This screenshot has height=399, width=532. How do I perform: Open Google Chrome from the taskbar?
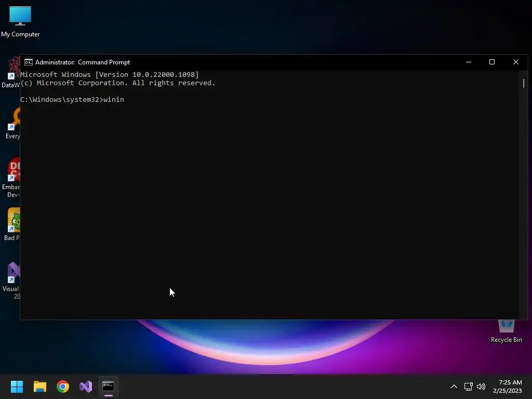63,387
